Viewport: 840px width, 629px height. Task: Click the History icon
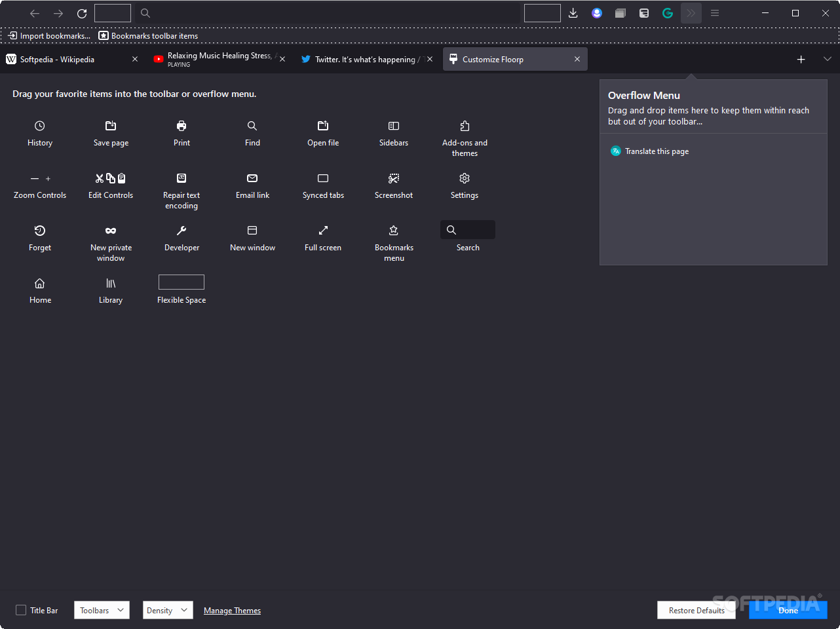pos(39,126)
